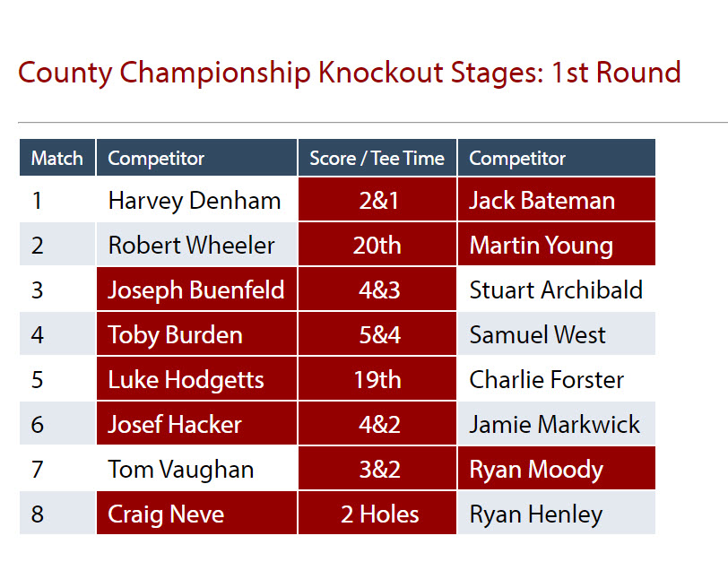Choose Luke Hodgetts in match 5
Screen dimensions: 728x579
point(196,378)
